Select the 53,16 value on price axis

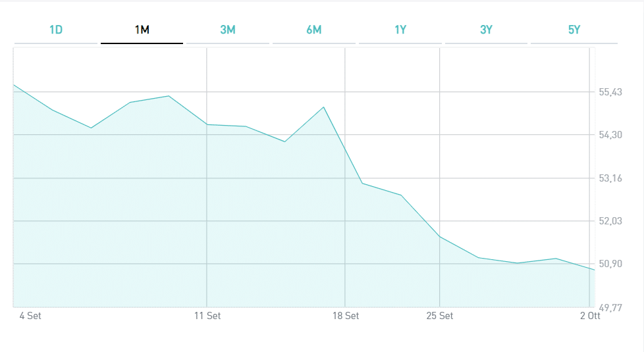pos(610,178)
